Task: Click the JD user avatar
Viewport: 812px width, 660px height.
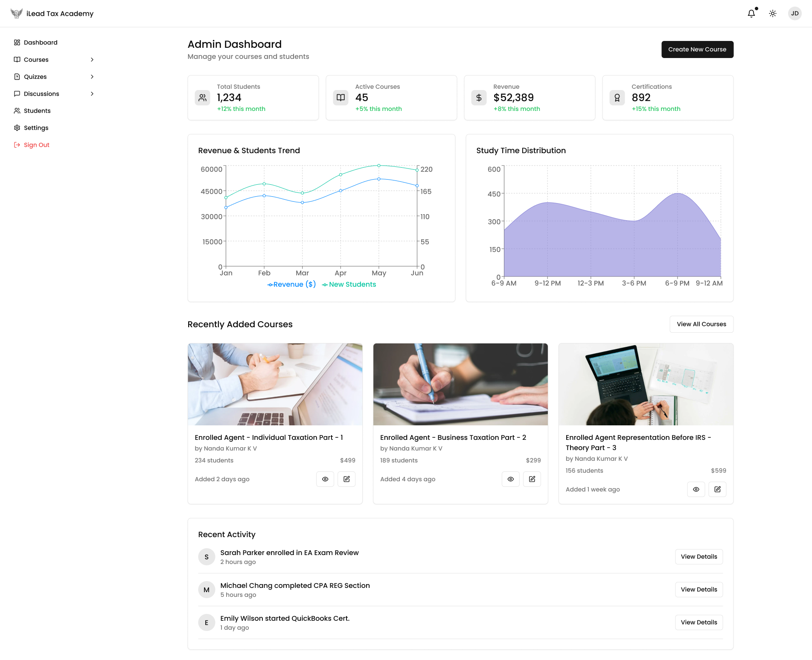Action: (x=795, y=14)
